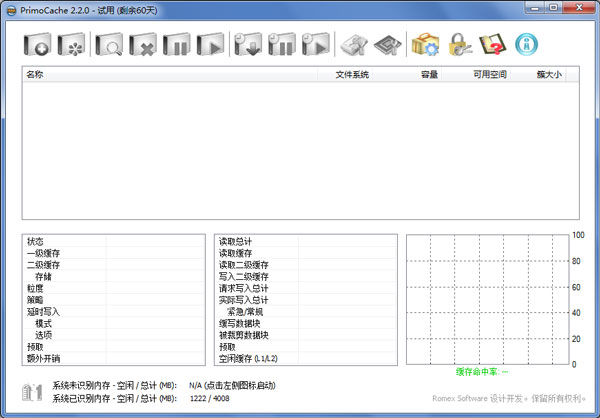Open the About info icon
Image resolution: width=600 pixels, height=418 pixels.
click(527, 44)
